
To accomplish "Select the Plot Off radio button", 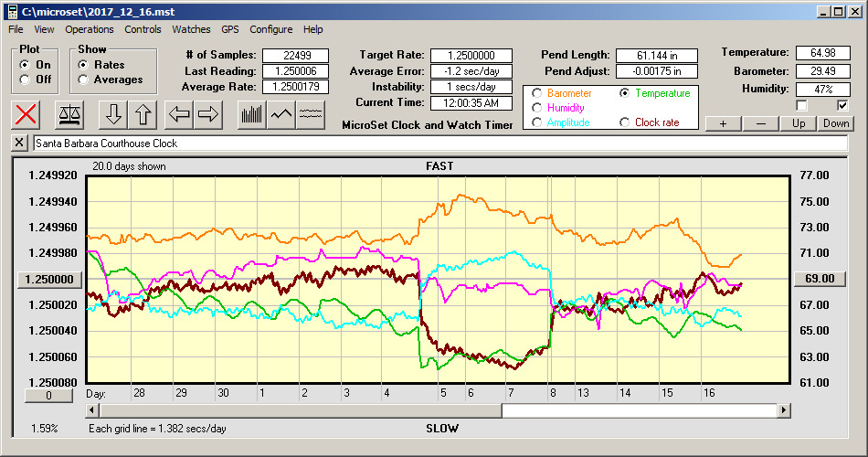I will pos(25,80).
